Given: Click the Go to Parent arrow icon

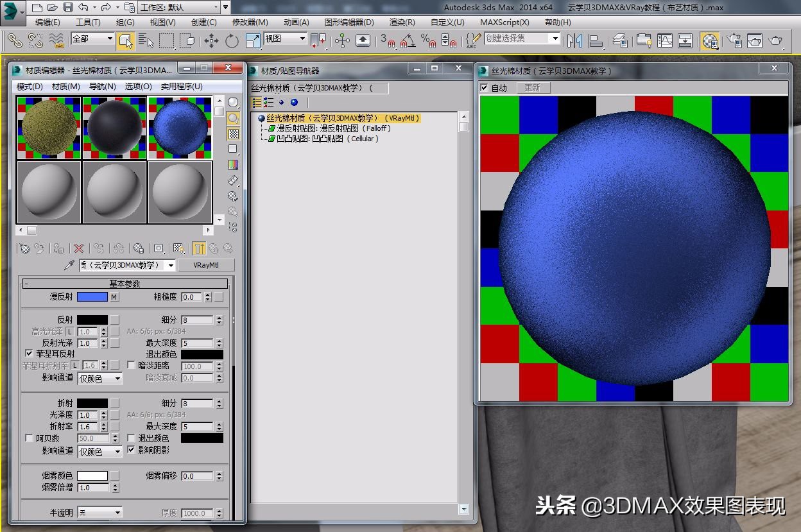Looking at the screenshot, I should click(215, 248).
